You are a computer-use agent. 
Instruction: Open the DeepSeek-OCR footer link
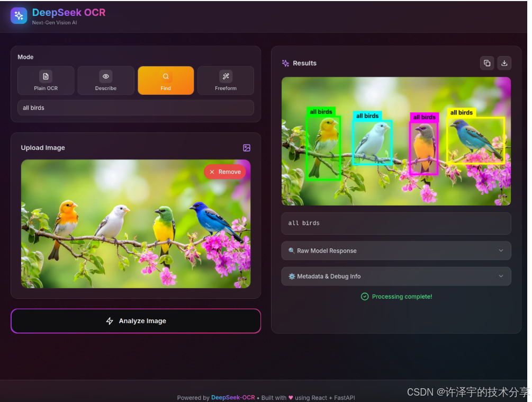[x=233, y=397]
